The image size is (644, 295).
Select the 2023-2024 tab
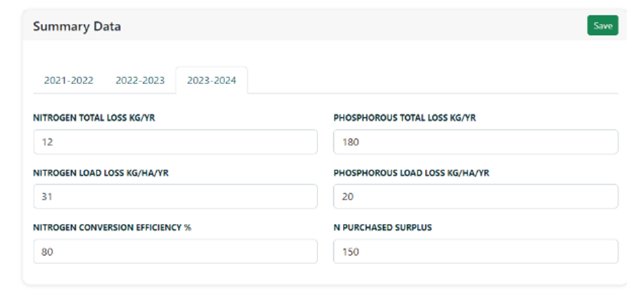[211, 80]
